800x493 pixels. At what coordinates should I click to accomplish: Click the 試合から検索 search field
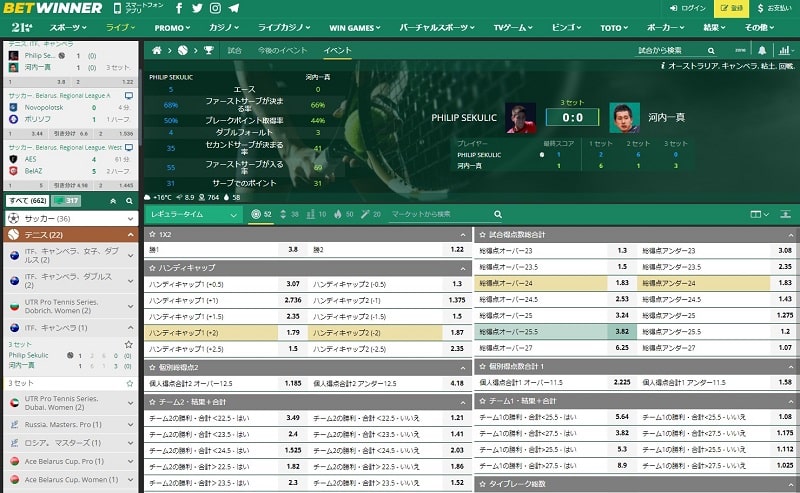click(x=670, y=51)
